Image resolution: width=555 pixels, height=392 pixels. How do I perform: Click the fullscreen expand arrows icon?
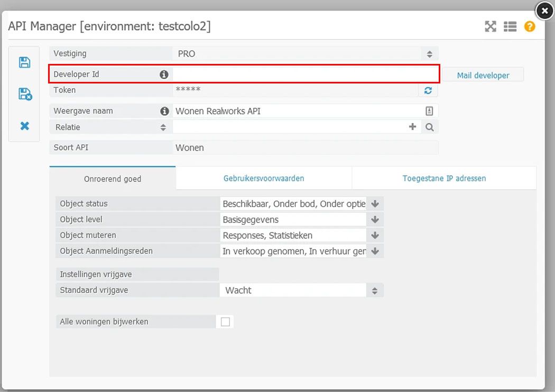coord(490,26)
